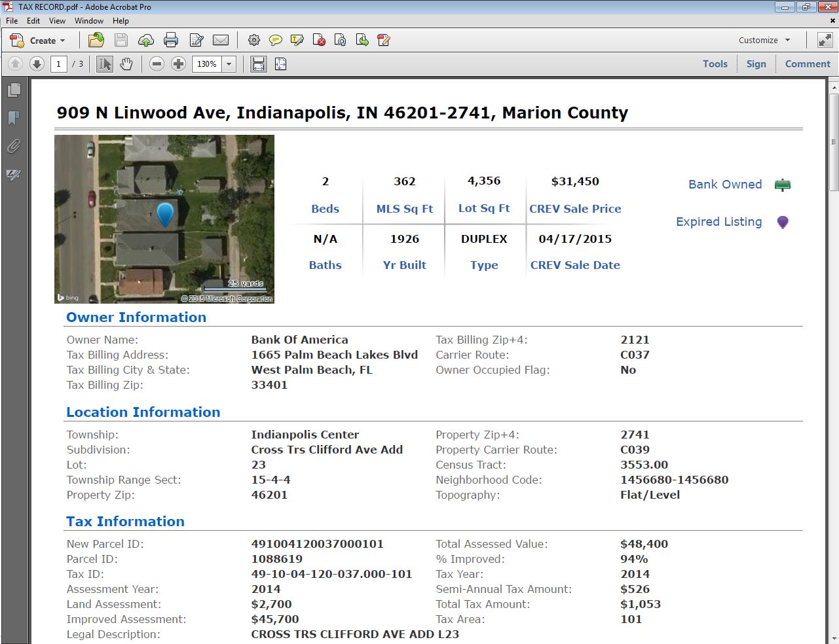Screen dimensions: 839x644
Task: Open the View menu
Action: 58,21
